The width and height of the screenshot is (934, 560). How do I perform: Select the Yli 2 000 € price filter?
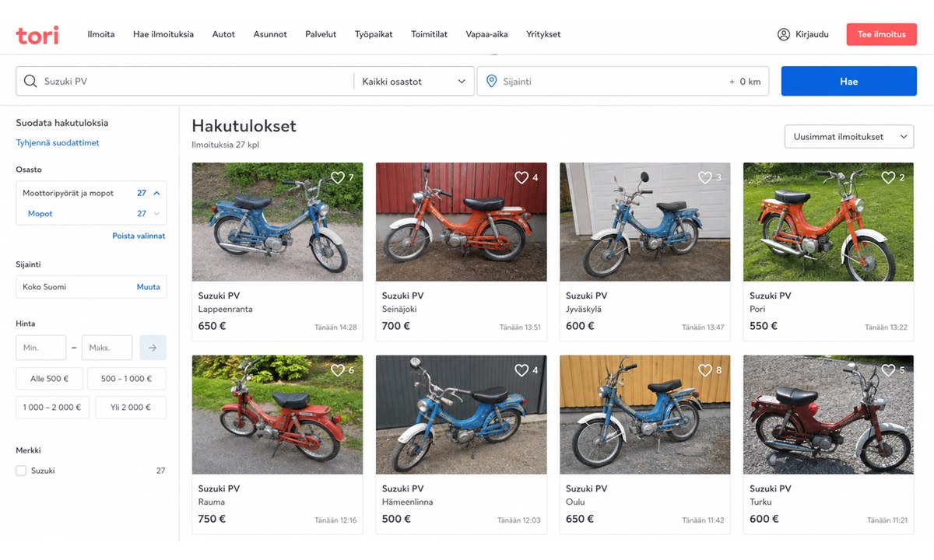tap(131, 408)
